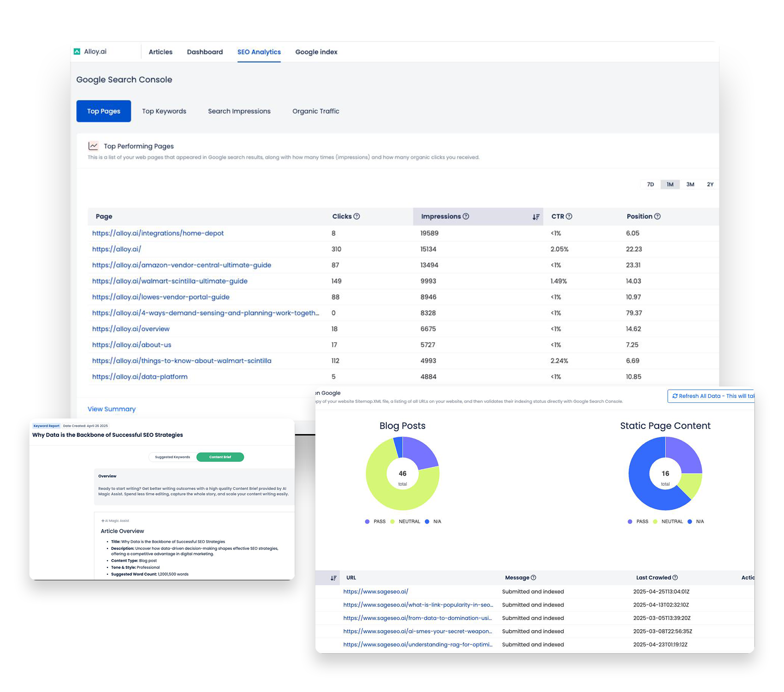
Task: Click the CTR column help icon
Action: pos(569,216)
